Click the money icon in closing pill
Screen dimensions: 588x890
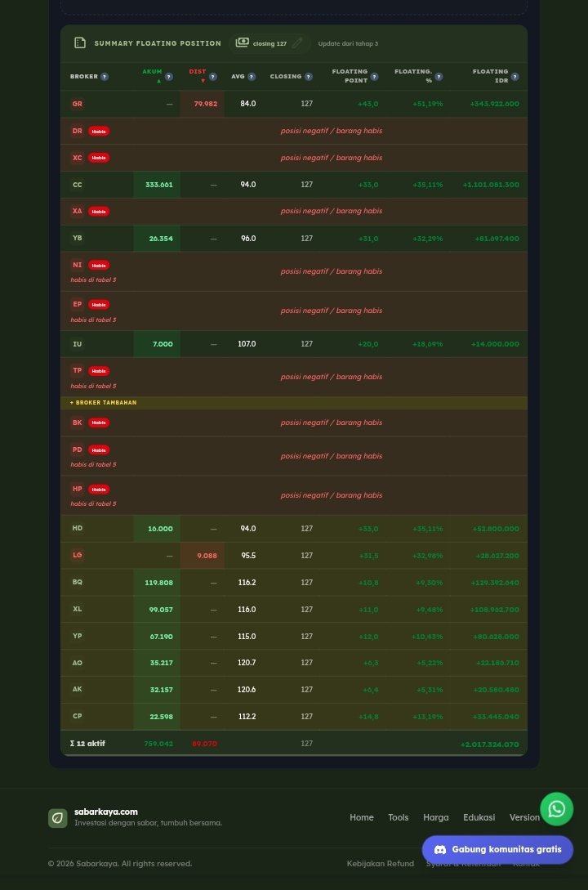click(x=242, y=42)
